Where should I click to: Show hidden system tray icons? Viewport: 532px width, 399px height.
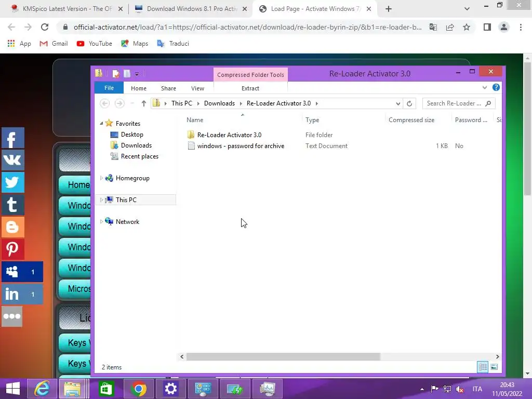[422, 389]
